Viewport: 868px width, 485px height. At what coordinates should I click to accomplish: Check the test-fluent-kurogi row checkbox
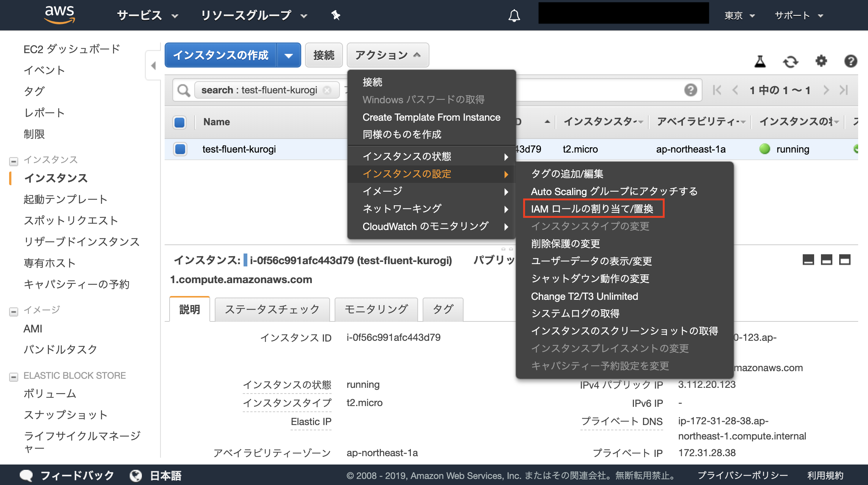[x=179, y=149]
